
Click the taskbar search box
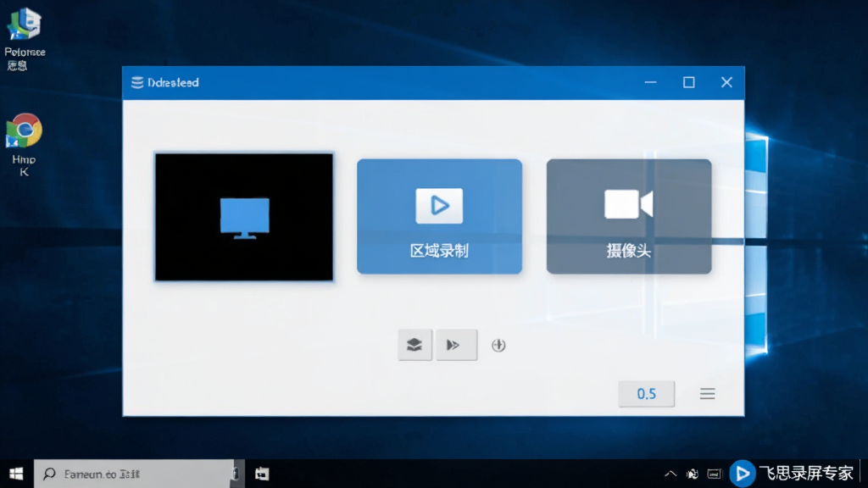pyautogui.click(x=134, y=474)
